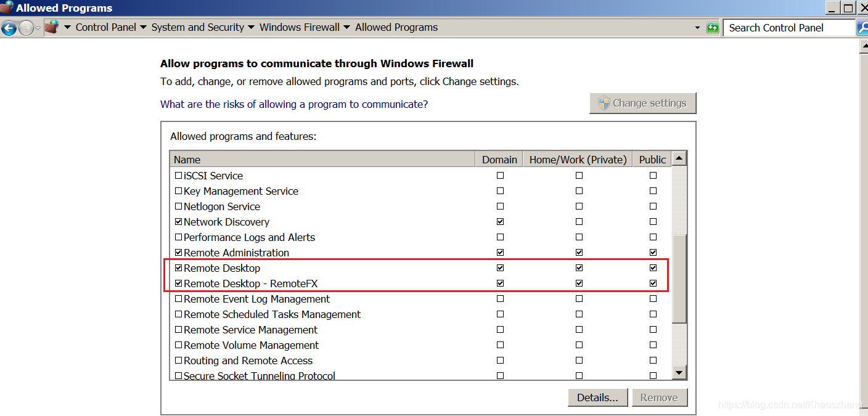
Task: Uncheck the Network Discovery name checkbox
Action: pyautogui.click(x=179, y=222)
